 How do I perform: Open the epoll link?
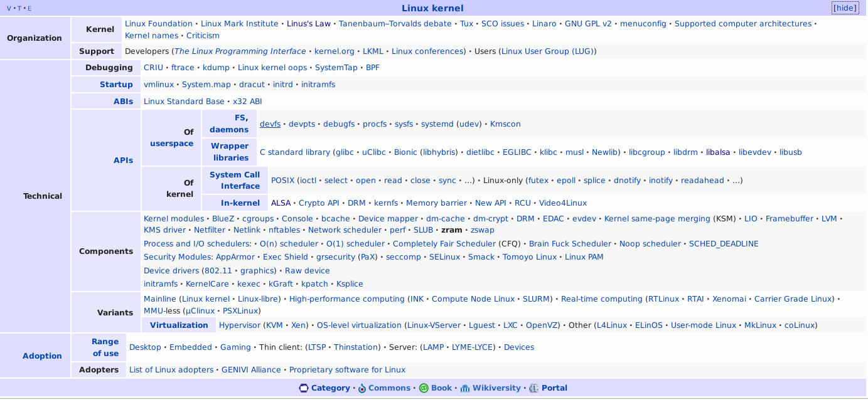tap(566, 181)
